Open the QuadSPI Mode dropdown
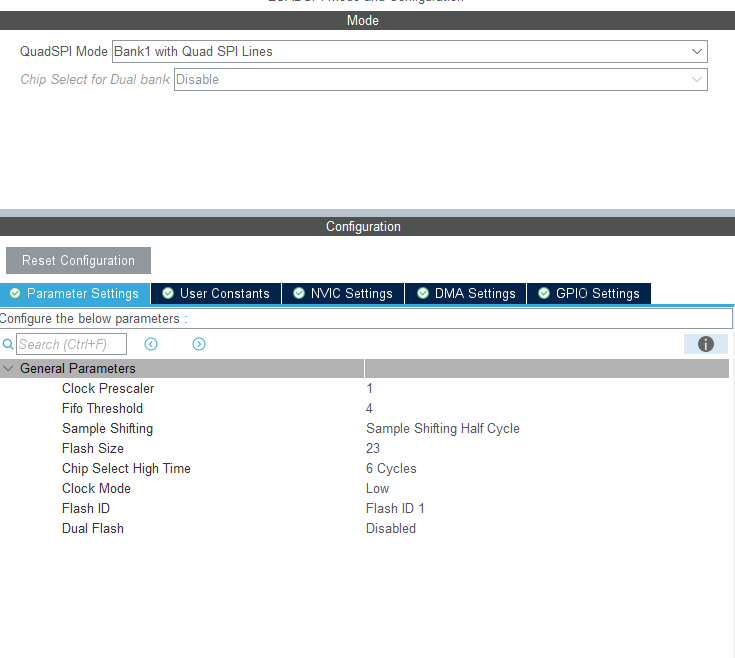735x658 pixels. [409, 52]
